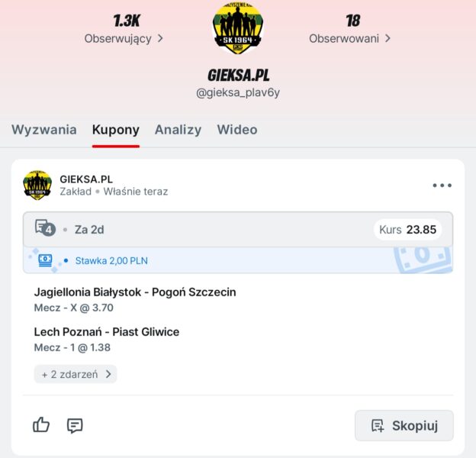Click the Kurs 23.85 odds badge
476x458 pixels.
pos(407,230)
